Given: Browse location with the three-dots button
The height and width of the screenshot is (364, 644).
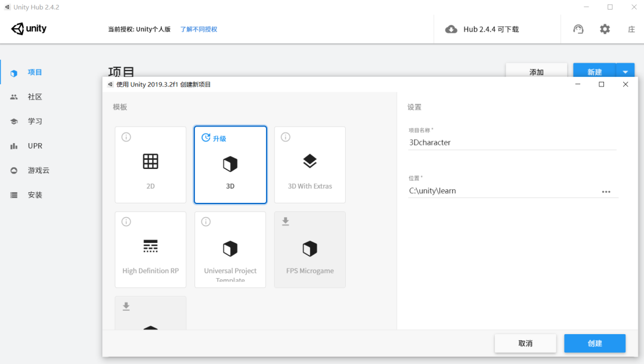Looking at the screenshot, I should coord(606,192).
